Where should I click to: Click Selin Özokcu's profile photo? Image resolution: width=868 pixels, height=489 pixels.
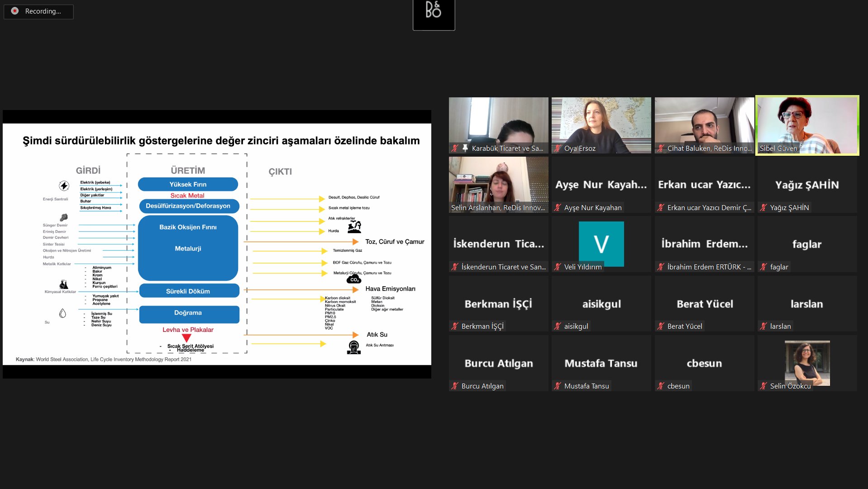click(807, 363)
